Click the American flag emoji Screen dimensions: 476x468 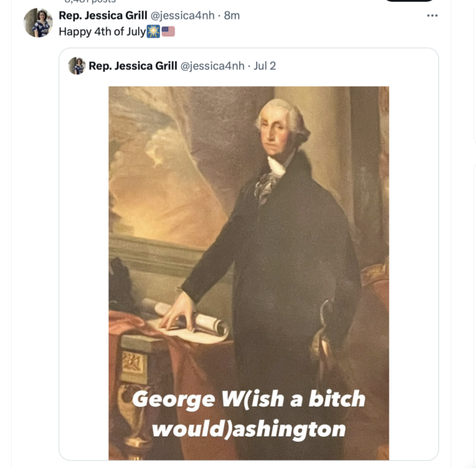tap(168, 31)
